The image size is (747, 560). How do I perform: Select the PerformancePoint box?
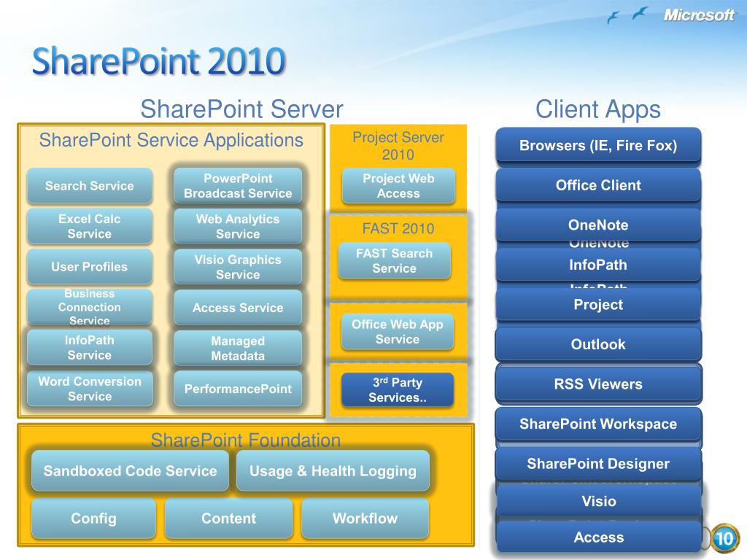tap(238, 389)
